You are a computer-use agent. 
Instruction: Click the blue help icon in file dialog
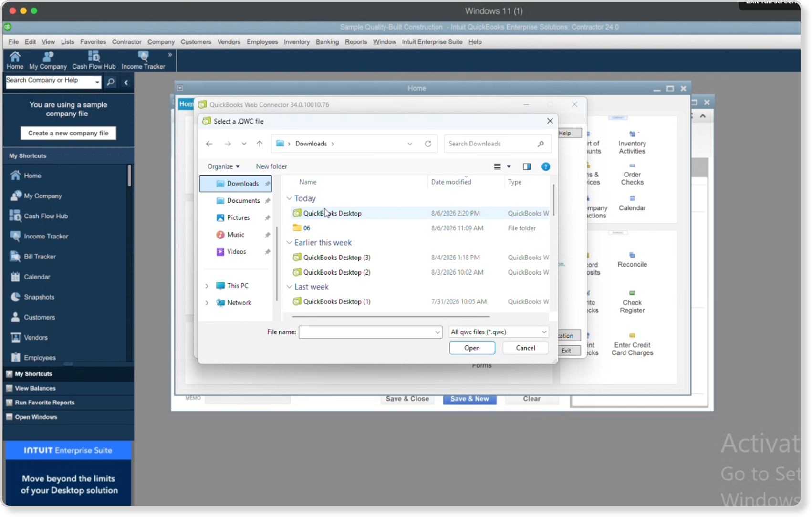[545, 166]
